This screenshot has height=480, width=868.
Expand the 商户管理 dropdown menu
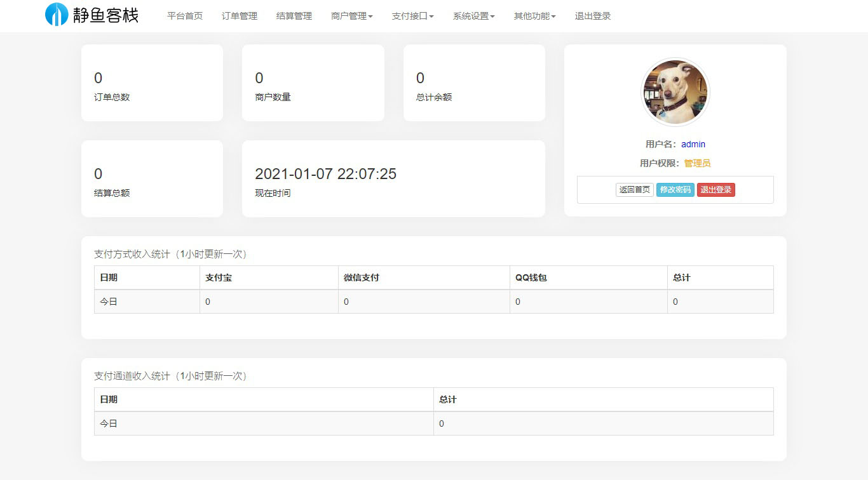(x=352, y=16)
